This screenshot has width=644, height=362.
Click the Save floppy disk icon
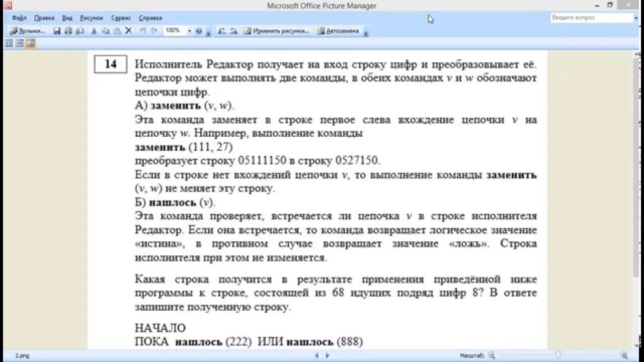point(57,31)
